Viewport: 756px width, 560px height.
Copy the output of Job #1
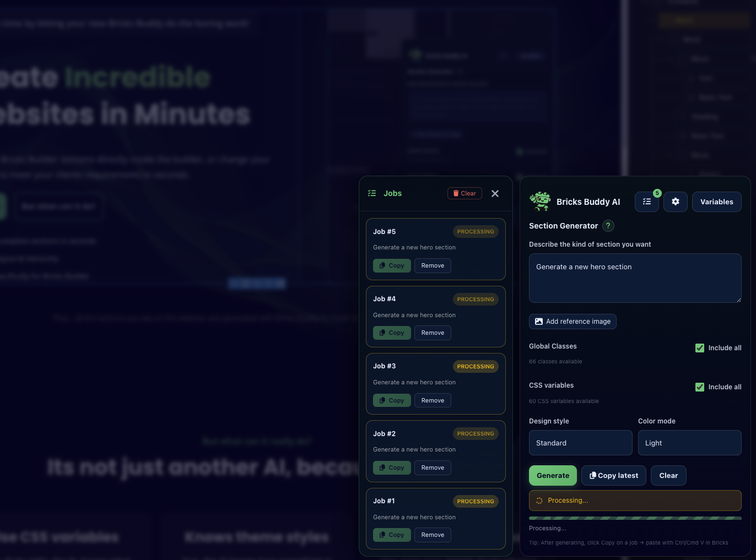pos(392,535)
